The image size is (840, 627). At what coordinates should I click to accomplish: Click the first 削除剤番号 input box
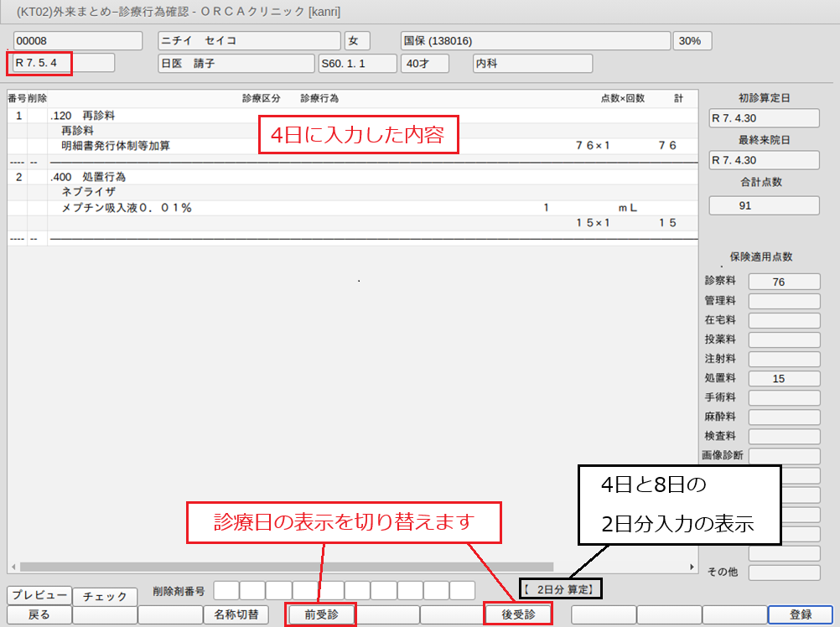[x=226, y=590]
